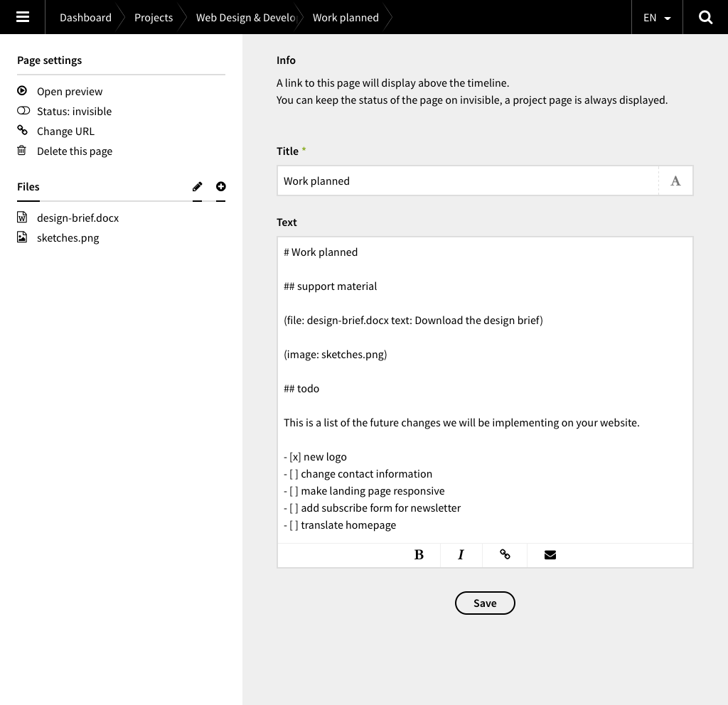Apply italic formatting in text editor
This screenshot has height=705, width=728.
[x=461, y=554]
